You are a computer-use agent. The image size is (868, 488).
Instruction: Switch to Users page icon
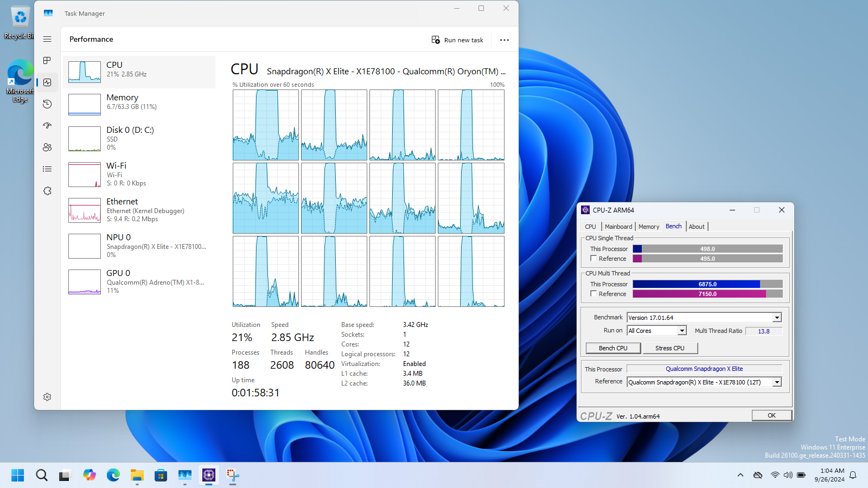[47, 147]
